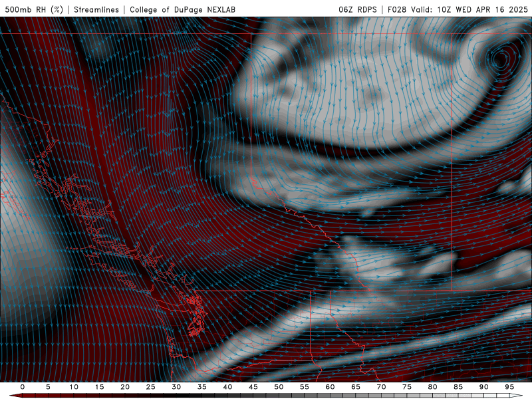The width and height of the screenshot is (532, 399).
Task: Click the 25 label on the color scale
Action: click(150, 387)
